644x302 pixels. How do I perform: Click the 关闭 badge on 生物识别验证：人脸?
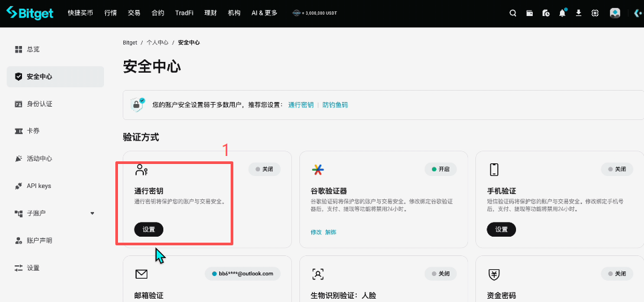click(441, 273)
